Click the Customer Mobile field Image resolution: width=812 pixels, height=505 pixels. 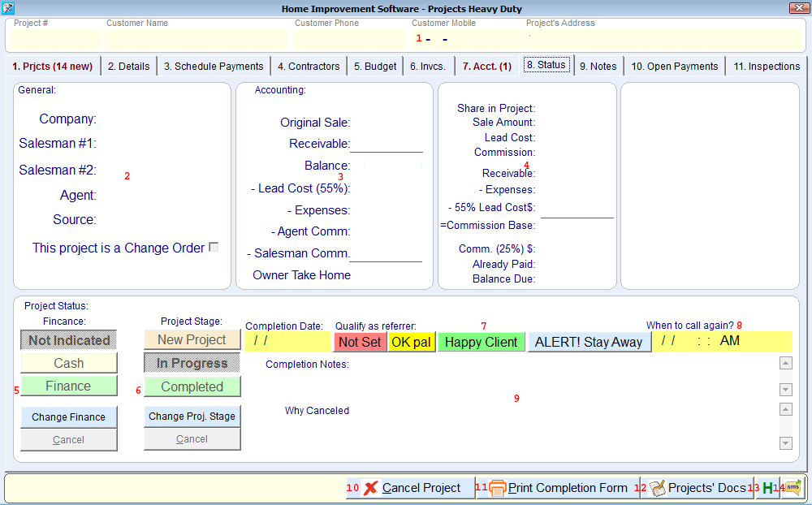click(467, 39)
